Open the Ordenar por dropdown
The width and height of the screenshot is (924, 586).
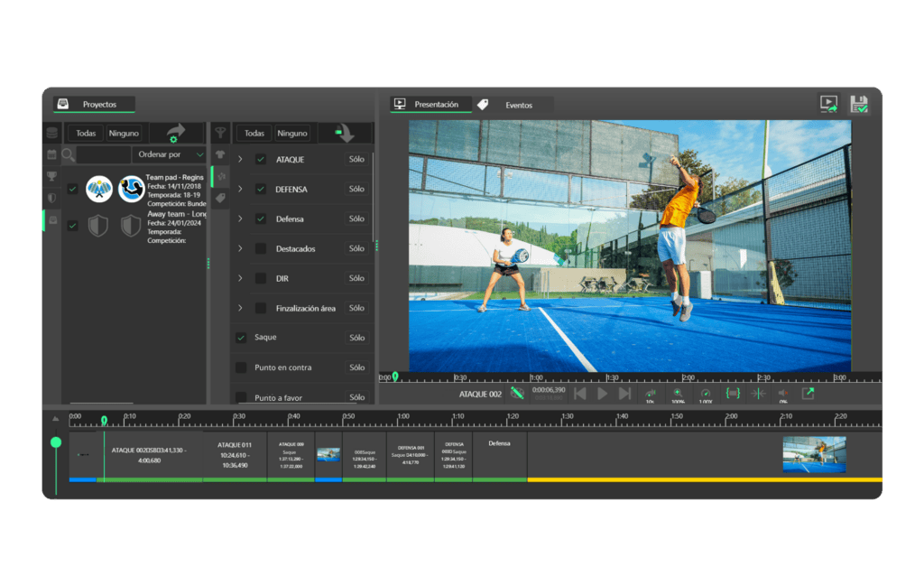pos(171,154)
